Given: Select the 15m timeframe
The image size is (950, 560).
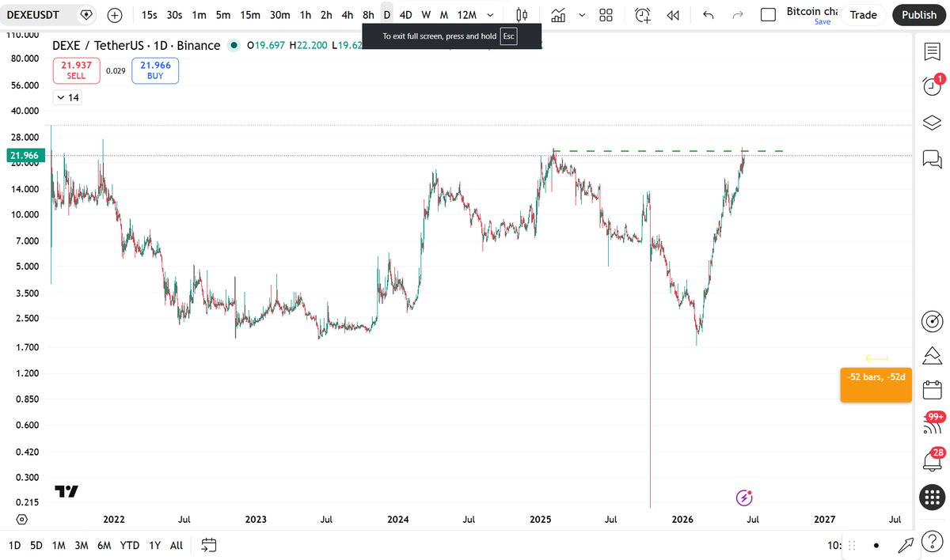Looking at the screenshot, I should tap(250, 15).
